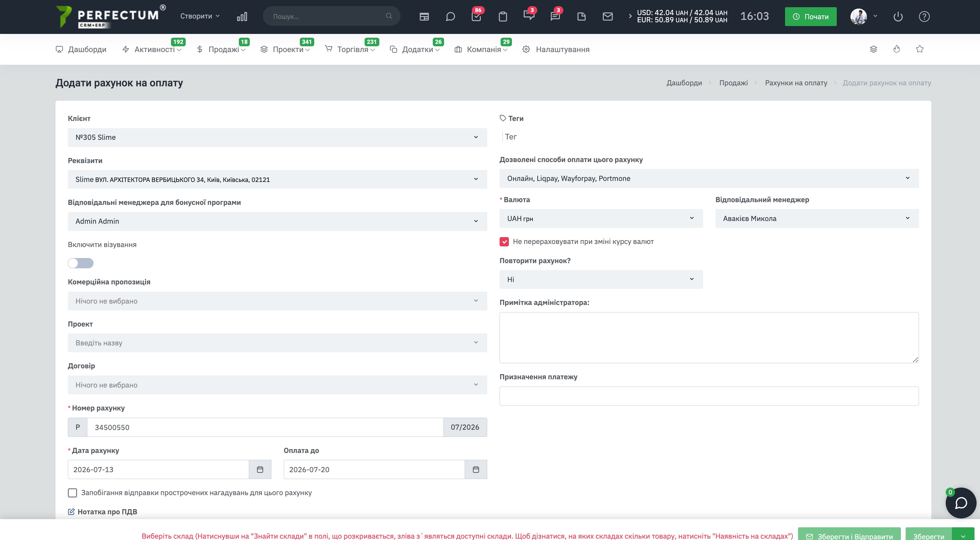Open the Налаштування menu item
This screenshot has height=540, width=980.
pos(556,49)
